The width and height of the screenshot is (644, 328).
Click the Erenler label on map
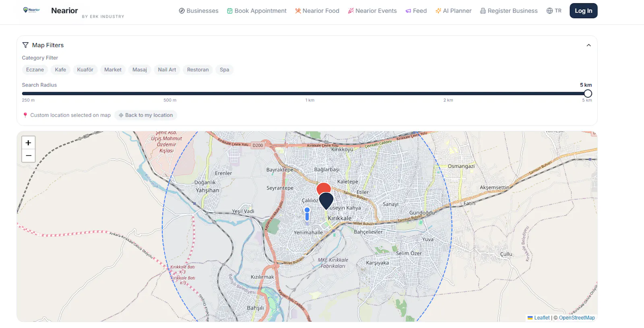click(223, 173)
